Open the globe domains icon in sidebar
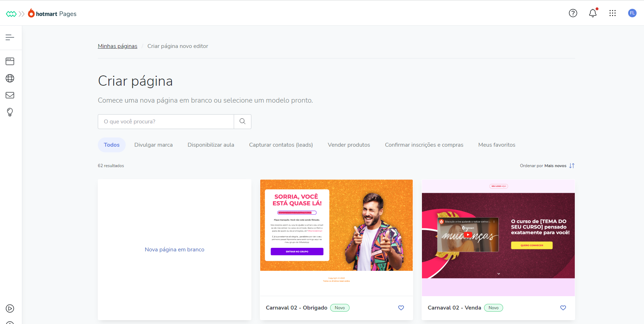The image size is (644, 324). [10, 78]
